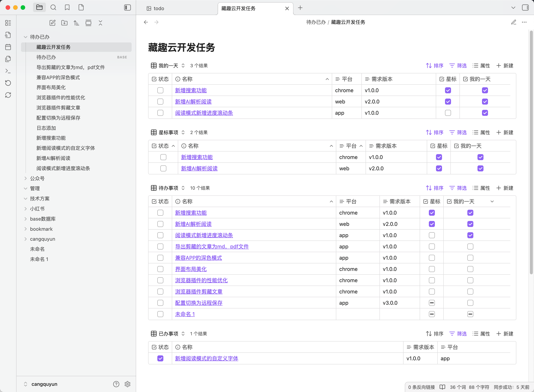Click the new note icon
Image resolution: width=534 pixels, height=392 pixels.
pos(52,23)
